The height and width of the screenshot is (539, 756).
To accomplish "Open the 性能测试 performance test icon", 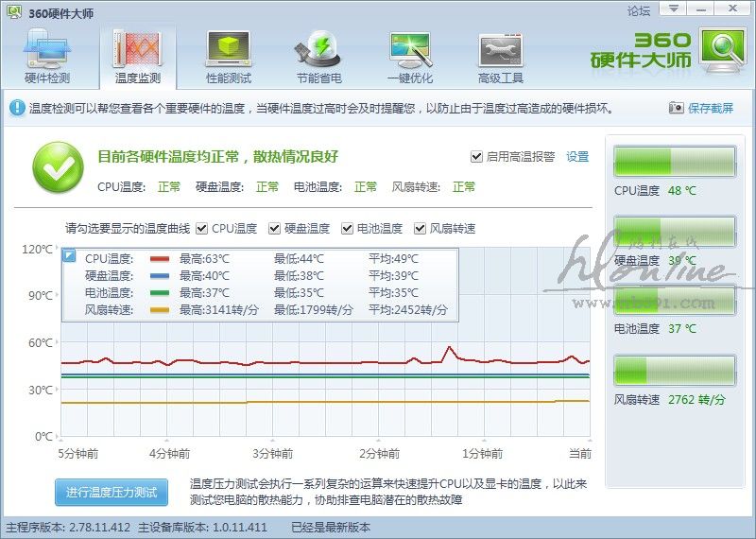I will [x=229, y=57].
